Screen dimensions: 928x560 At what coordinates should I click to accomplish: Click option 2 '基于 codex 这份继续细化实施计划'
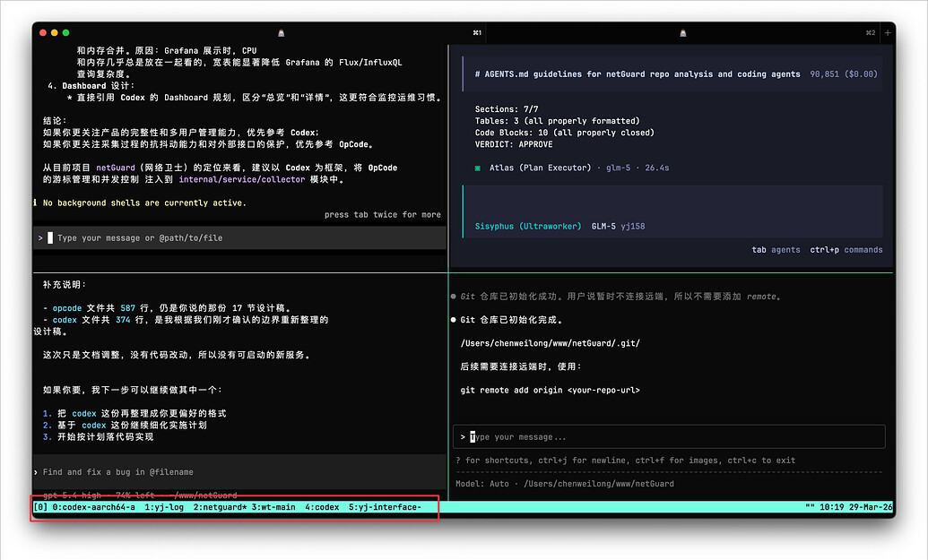(125, 426)
